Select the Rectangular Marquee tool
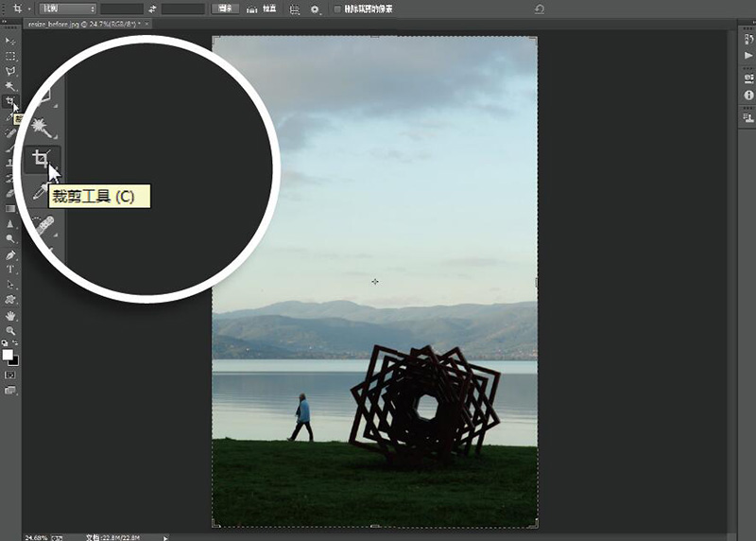Screen dimensions: 756x541 point(10,56)
